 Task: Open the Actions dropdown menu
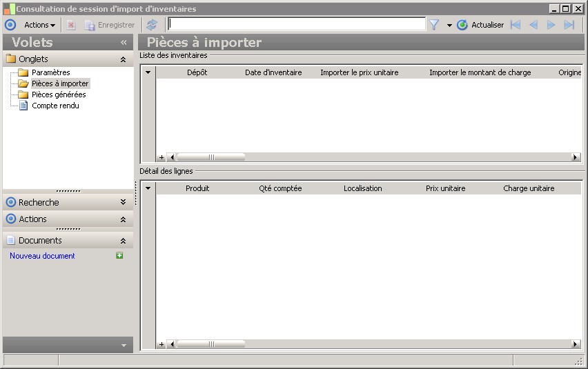point(39,25)
